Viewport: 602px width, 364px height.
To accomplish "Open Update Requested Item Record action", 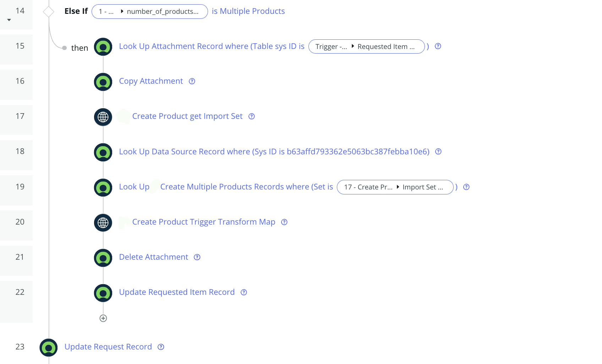I will click(x=177, y=292).
